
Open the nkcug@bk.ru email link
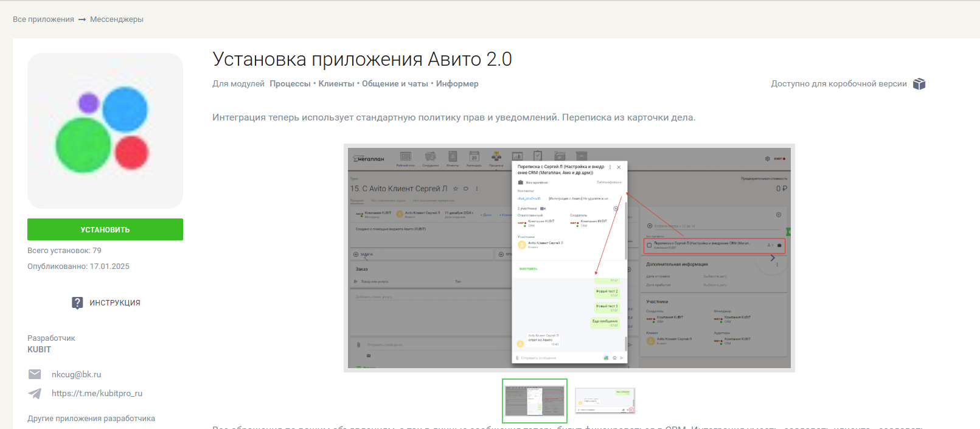(76, 374)
